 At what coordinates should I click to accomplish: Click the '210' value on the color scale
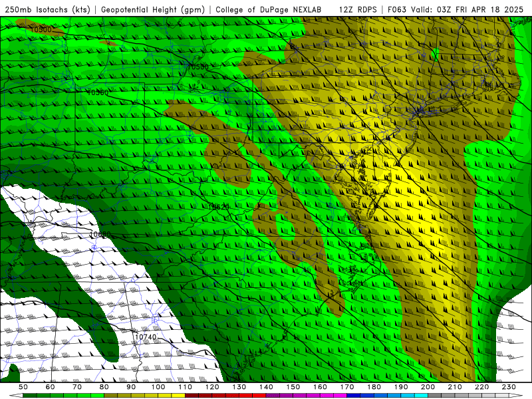click(455, 387)
